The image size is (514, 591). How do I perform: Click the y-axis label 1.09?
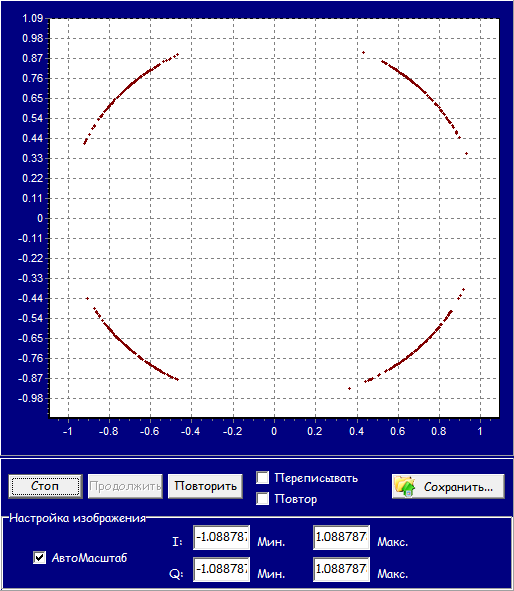pos(33,18)
